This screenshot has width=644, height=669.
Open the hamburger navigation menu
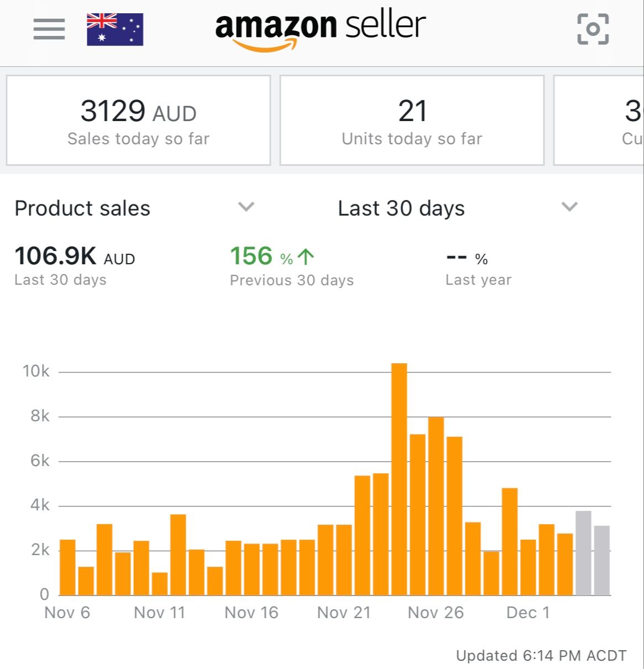tap(49, 29)
